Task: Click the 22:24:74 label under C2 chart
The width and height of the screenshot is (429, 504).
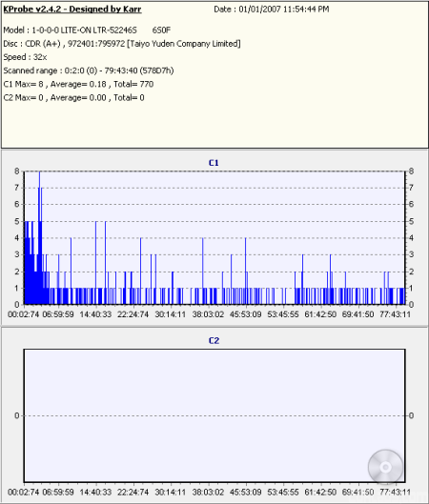Action: click(133, 493)
